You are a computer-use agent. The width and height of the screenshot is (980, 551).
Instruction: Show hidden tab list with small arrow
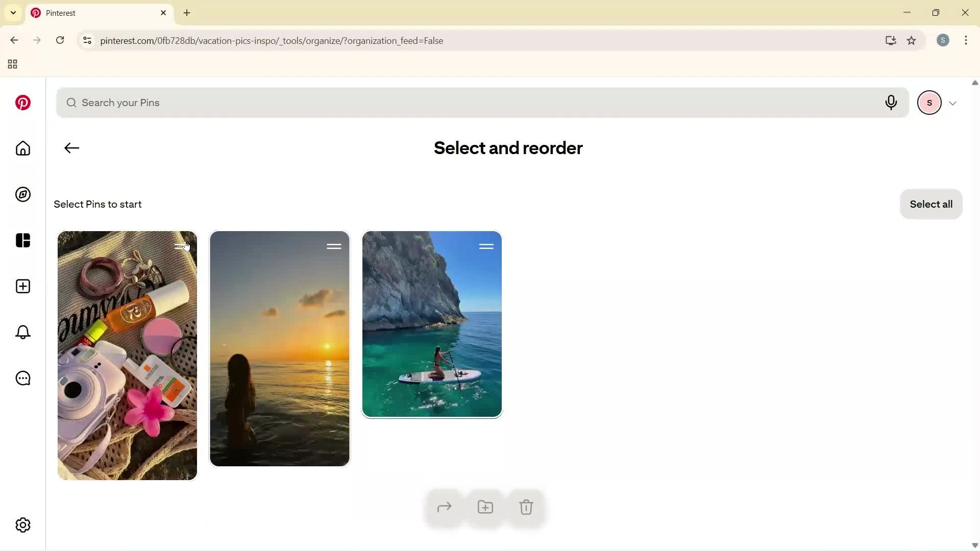point(13,13)
